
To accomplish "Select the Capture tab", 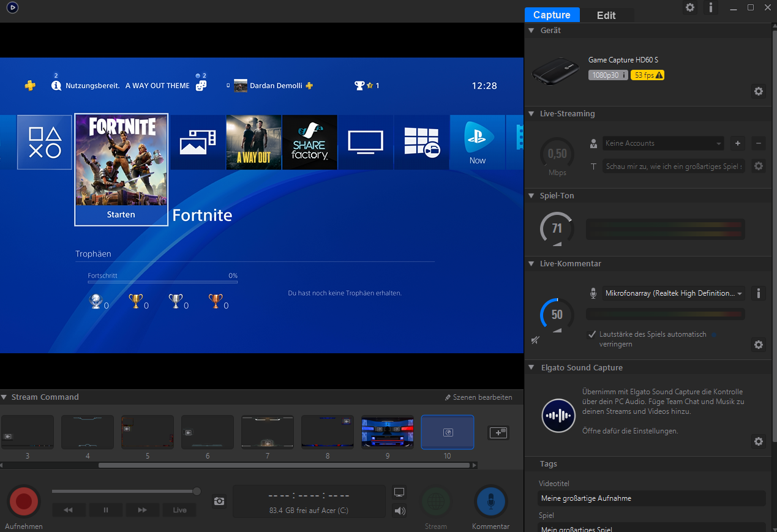I will [x=552, y=15].
